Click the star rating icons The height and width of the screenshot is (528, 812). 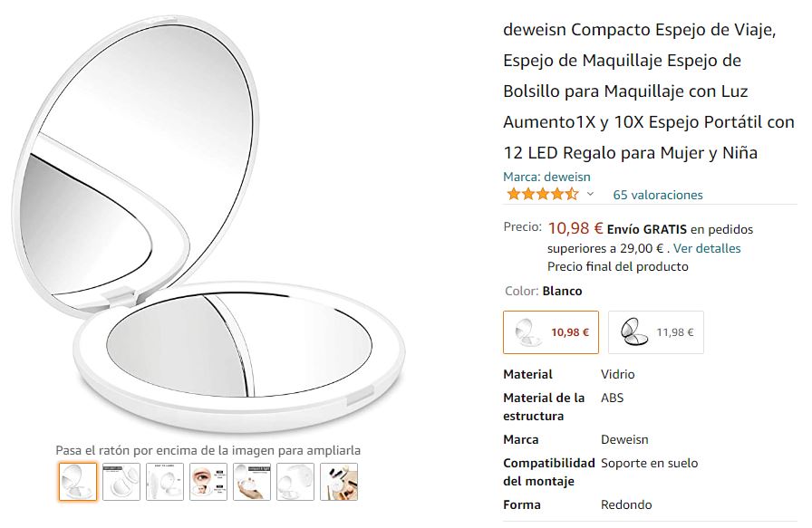[x=542, y=195]
